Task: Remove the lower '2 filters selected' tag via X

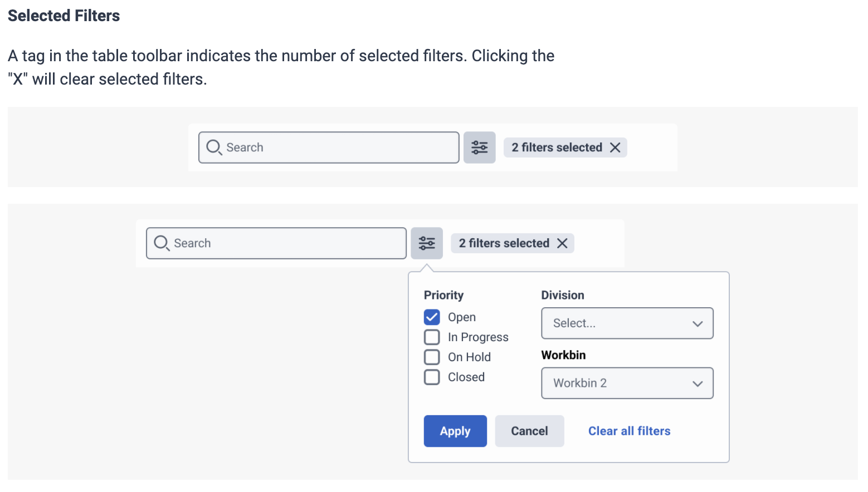Action: [x=562, y=243]
